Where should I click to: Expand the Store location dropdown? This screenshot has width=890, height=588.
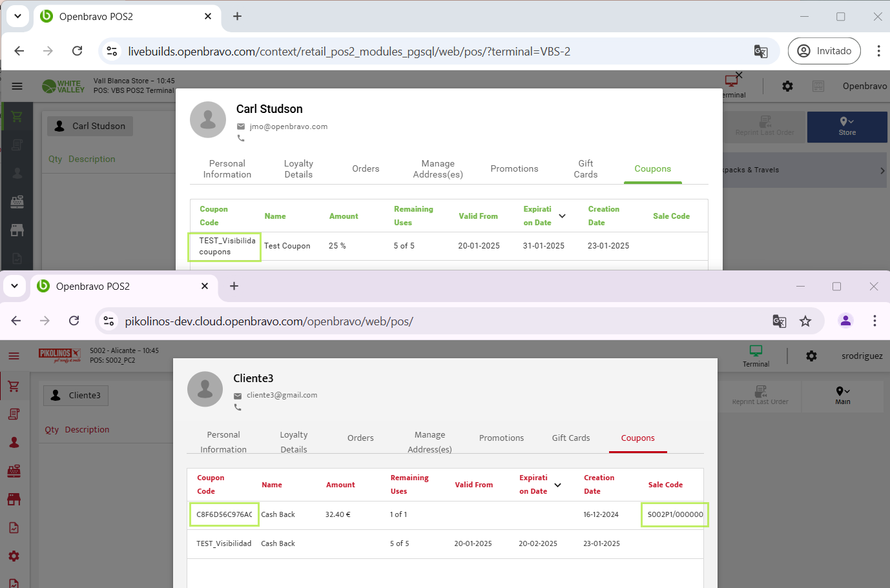(847, 127)
